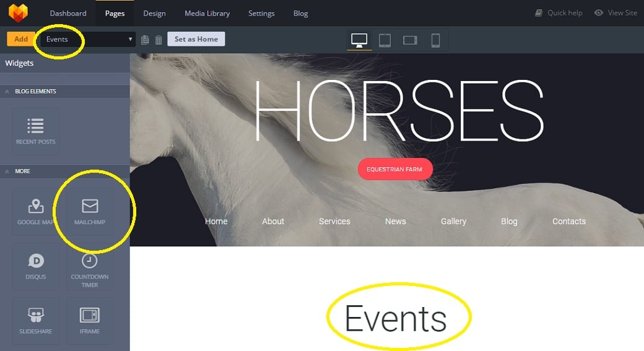Viewport: 644px width, 351px height.
Task: Delete page with trash icon
Action: pyautogui.click(x=159, y=40)
